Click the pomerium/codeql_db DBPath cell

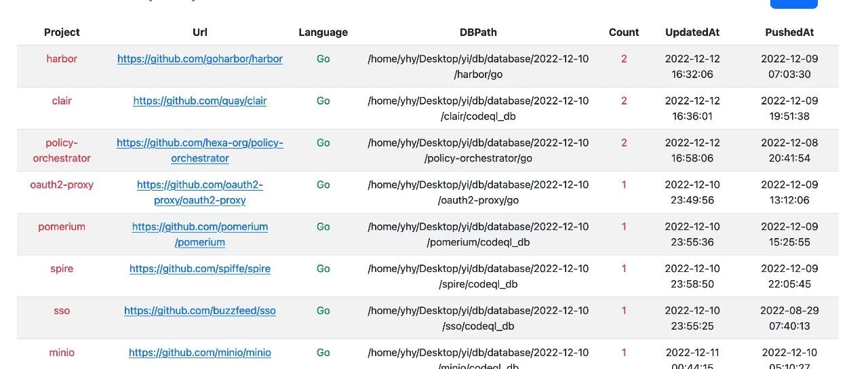(478, 235)
